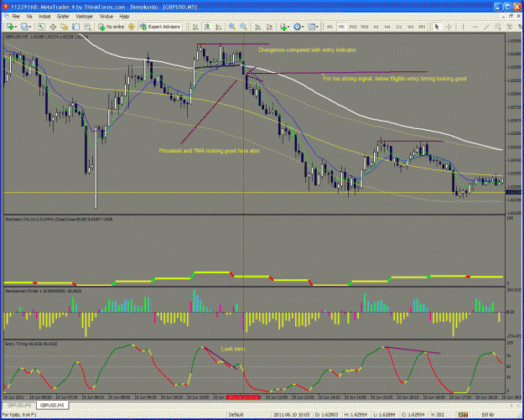The width and height of the screenshot is (524, 420).
Task: Zoom in on the chart
Action: click(x=232, y=27)
